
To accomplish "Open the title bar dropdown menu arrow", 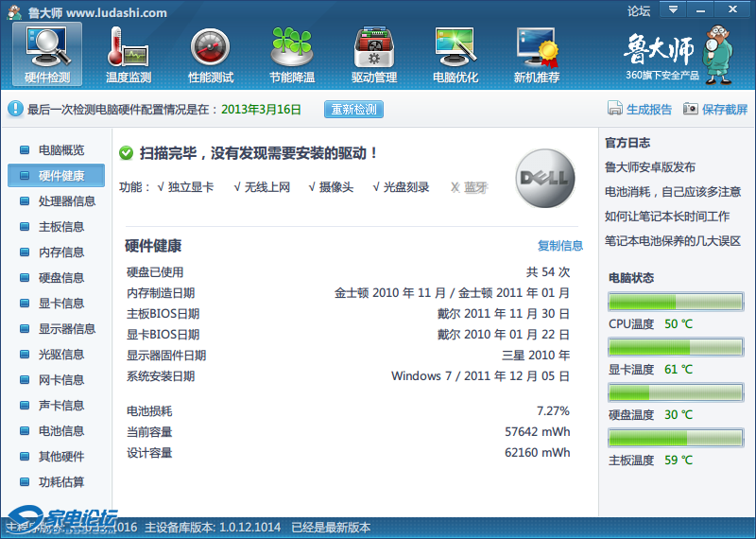I will (672, 10).
